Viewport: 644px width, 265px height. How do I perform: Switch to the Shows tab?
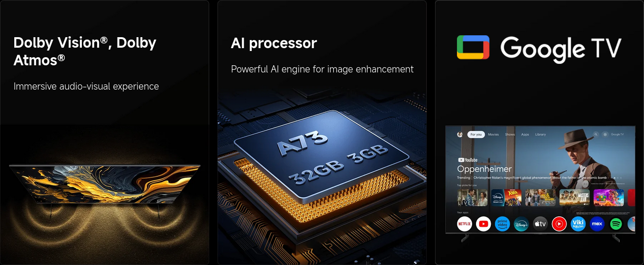coord(510,134)
